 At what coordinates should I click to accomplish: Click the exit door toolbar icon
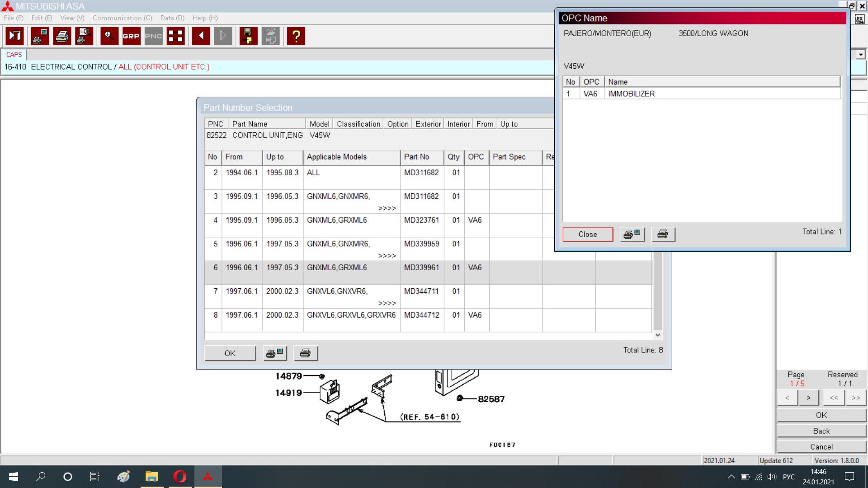[x=14, y=36]
